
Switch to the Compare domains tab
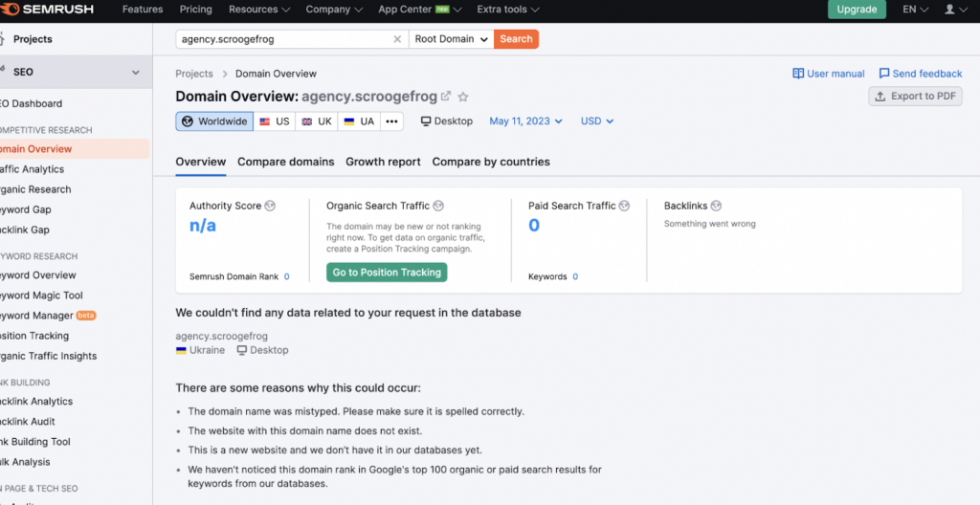tap(285, 162)
